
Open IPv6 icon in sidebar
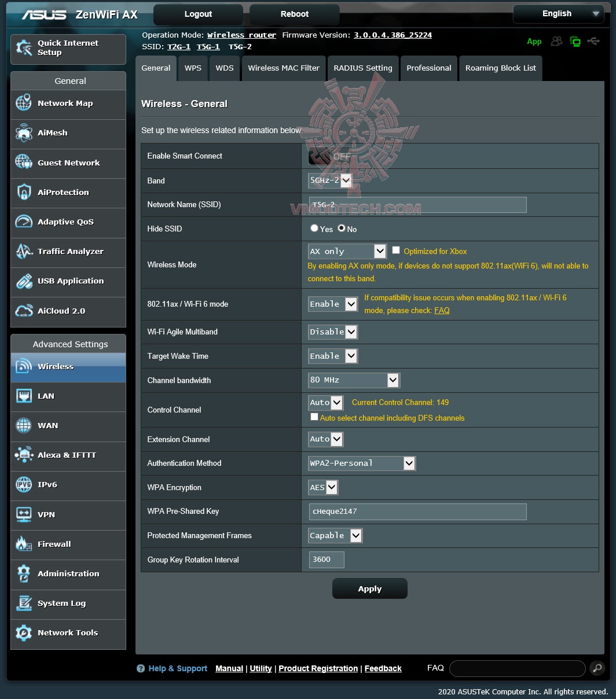[x=24, y=485]
